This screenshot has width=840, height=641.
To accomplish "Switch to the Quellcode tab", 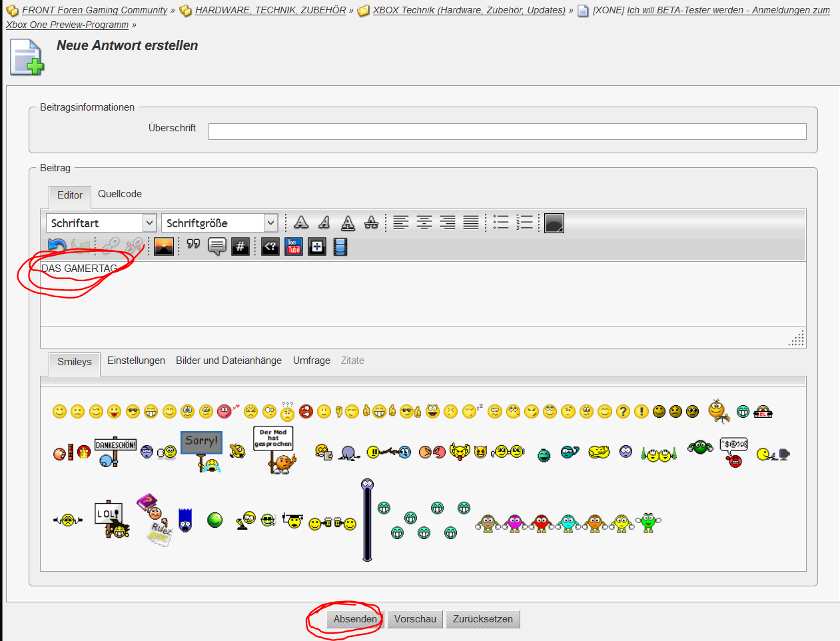I will [x=120, y=194].
